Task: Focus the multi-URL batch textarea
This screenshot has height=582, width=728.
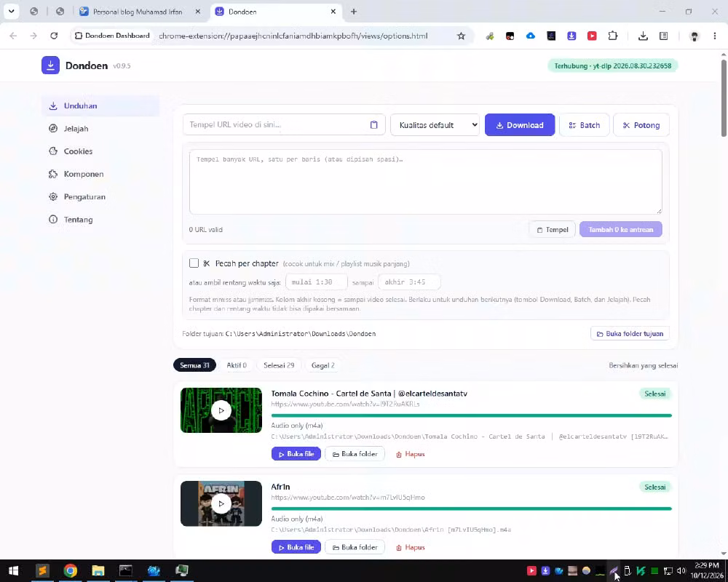Action: click(x=425, y=181)
